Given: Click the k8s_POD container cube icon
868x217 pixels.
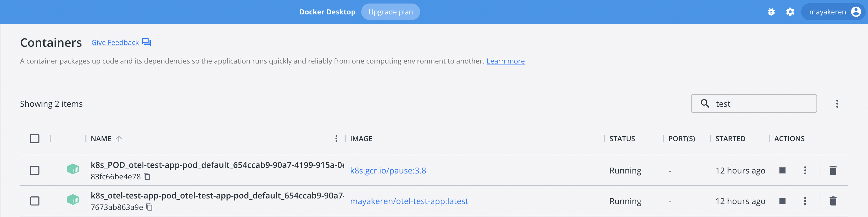Looking at the screenshot, I should point(73,169).
